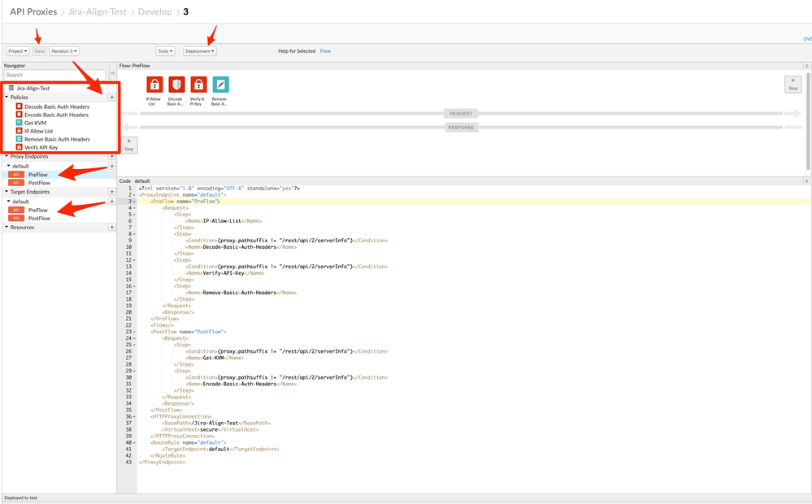Select the Remove Basic Auth icon in the flow diagram
The width and height of the screenshot is (812, 504).
pyautogui.click(x=222, y=85)
